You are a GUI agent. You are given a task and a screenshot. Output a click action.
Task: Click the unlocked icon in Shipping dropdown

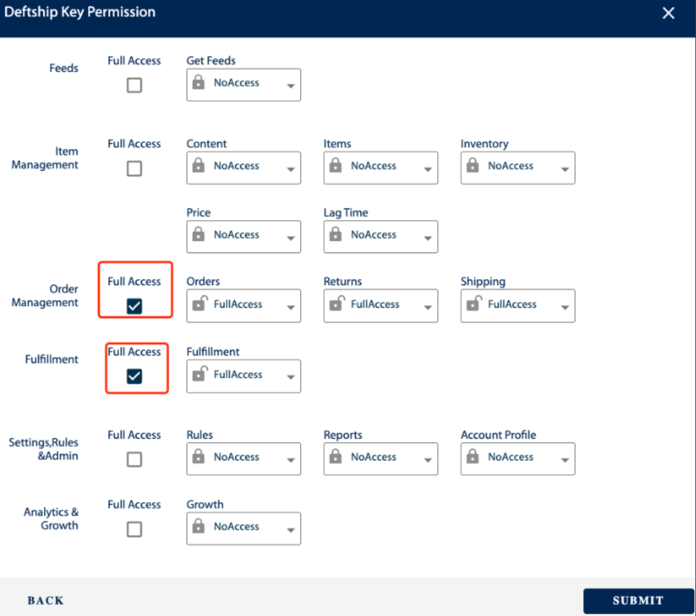(x=474, y=304)
